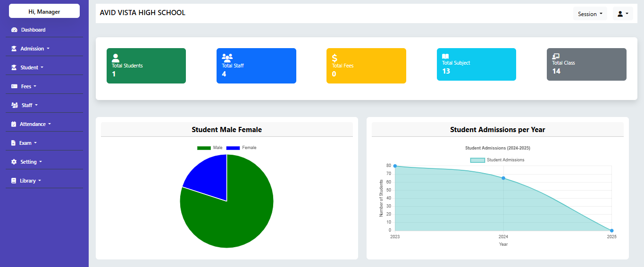Click the Total Fees yellow card

[366, 66]
